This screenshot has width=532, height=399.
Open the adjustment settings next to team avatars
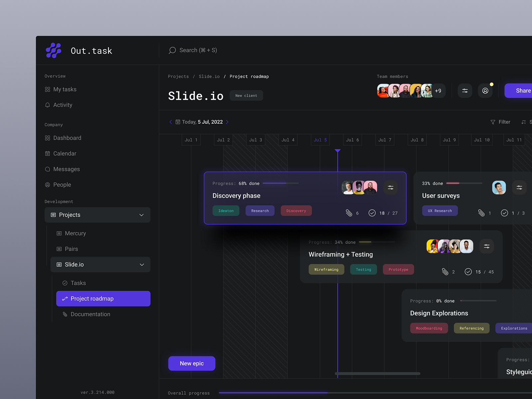click(465, 90)
